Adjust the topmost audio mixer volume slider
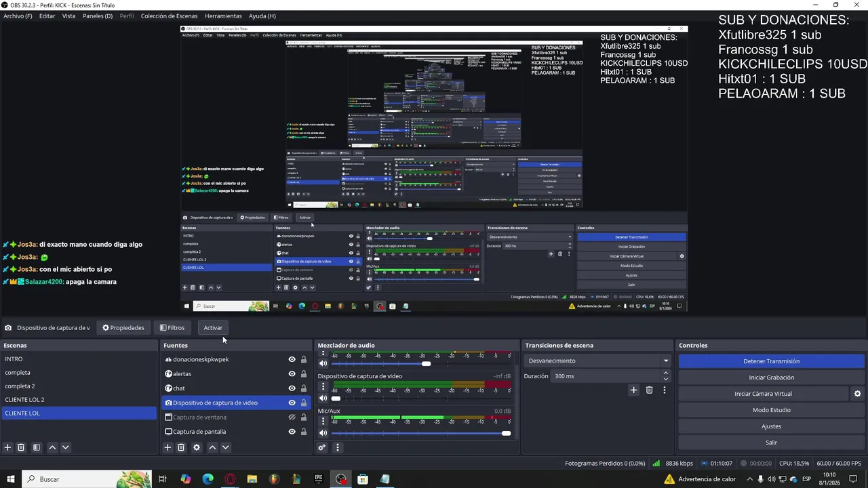This screenshot has width=868, height=488. [x=421, y=364]
